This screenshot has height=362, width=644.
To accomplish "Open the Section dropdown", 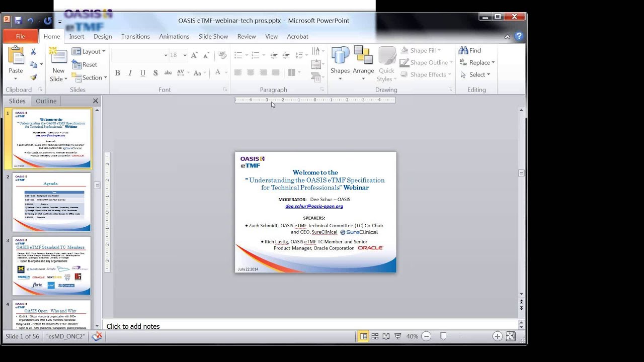I will pyautogui.click(x=90, y=77).
